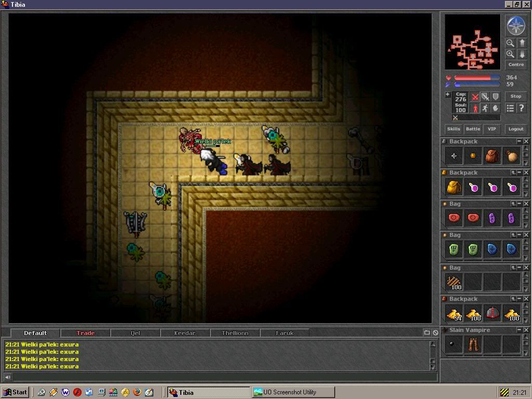Viewport: 532px width, 399px height.
Task: Toggle stand-still red figure mode
Action: tap(475, 108)
